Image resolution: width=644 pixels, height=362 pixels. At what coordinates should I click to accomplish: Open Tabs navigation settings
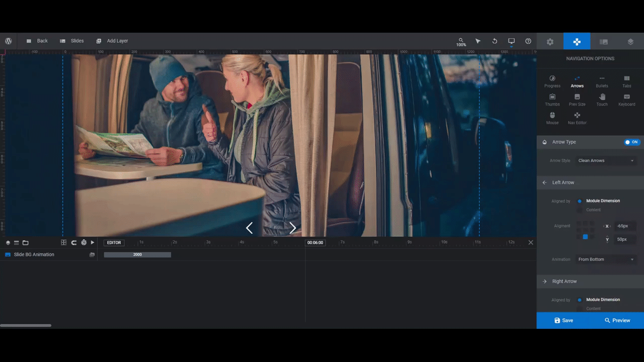pyautogui.click(x=626, y=81)
